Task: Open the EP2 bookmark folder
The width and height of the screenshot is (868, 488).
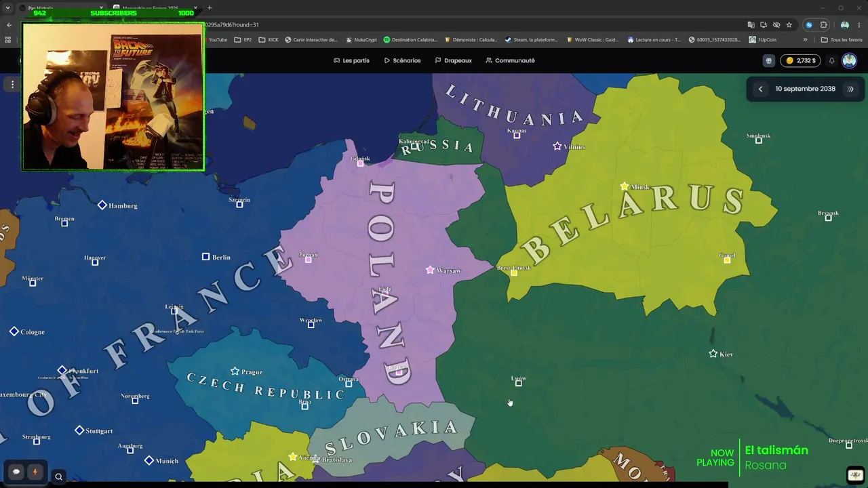Action: click(243, 40)
